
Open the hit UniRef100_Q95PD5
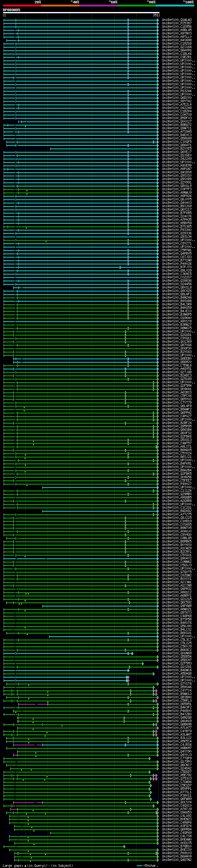[177, 426]
